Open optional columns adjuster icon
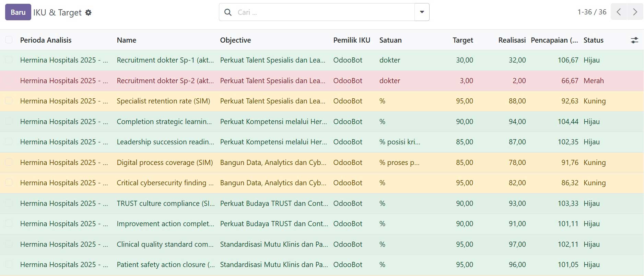The image size is (644, 276). [634, 40]
